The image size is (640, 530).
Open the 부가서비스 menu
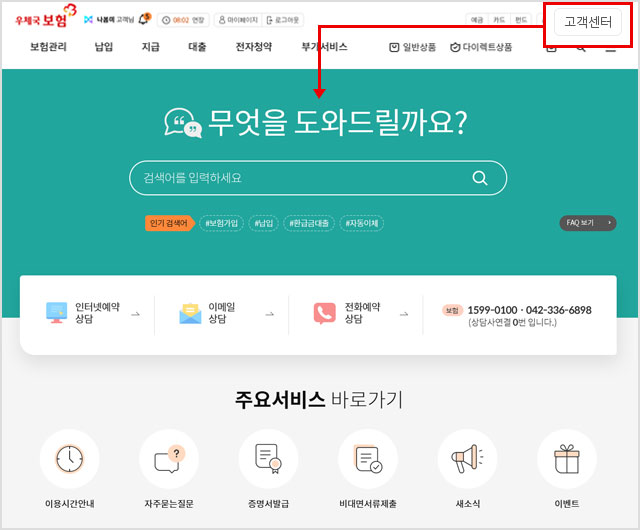pos(324,47)
